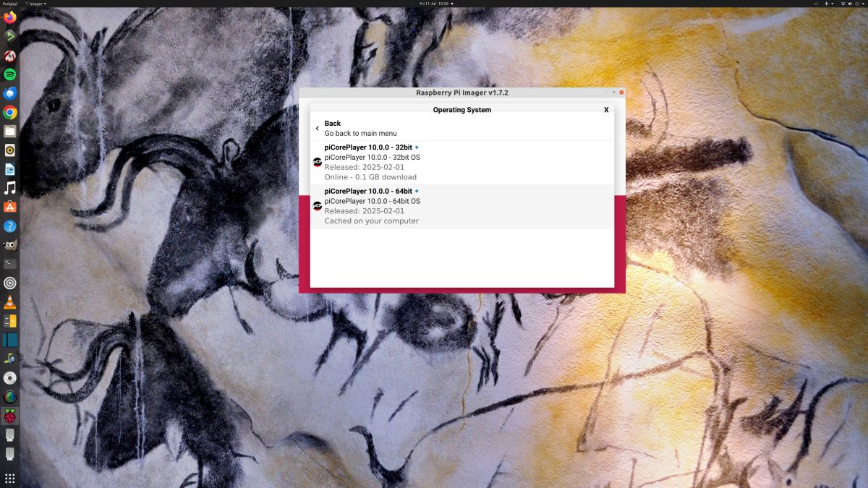Launch VLC media player from the dock

10,302
